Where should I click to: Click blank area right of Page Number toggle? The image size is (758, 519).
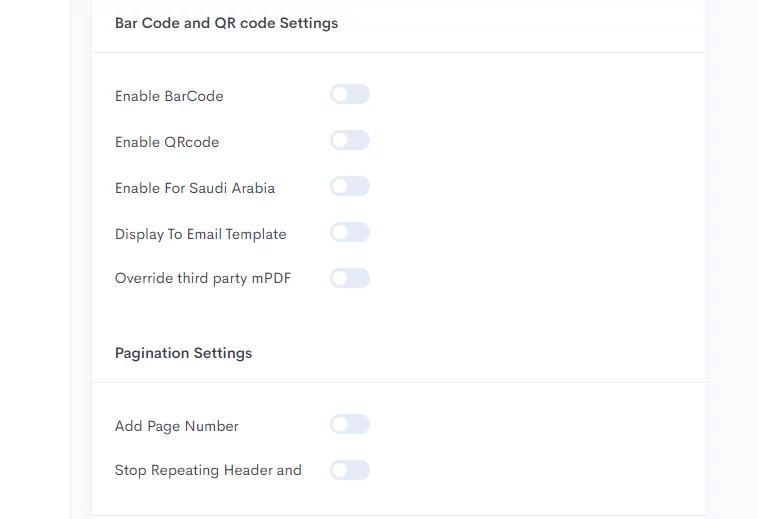coord(532,424)
